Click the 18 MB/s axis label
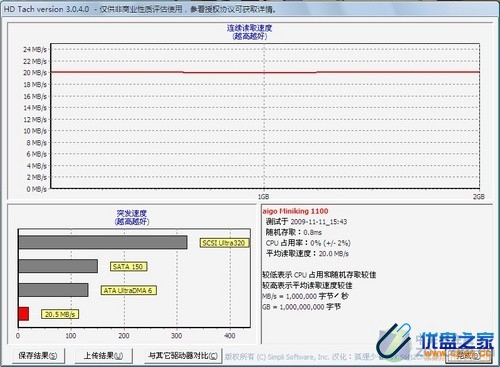Image resolution: width=500 pixels, height=367 pixels. click(x=35, y=84)
